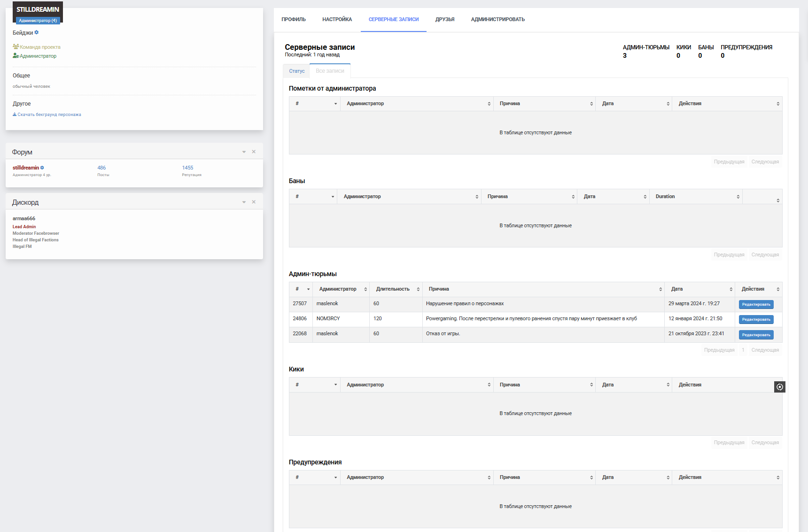Open the Профиль tab

pos(294,19)
